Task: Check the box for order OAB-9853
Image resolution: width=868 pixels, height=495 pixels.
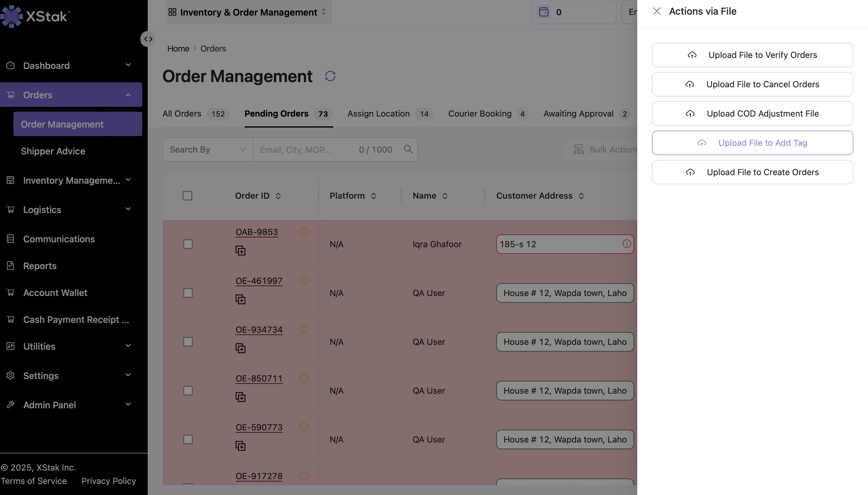Action: click(x=188, y=244)
